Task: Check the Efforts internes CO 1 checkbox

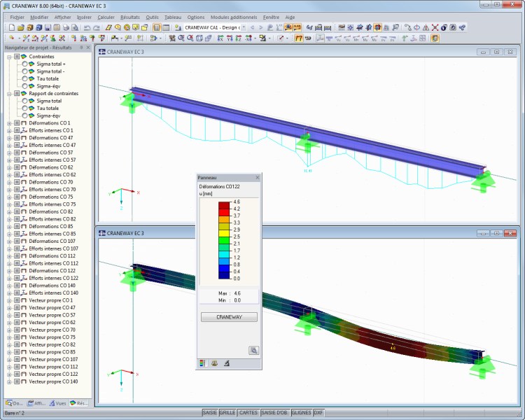Action: pyautogui.click(x=17, y=130)
